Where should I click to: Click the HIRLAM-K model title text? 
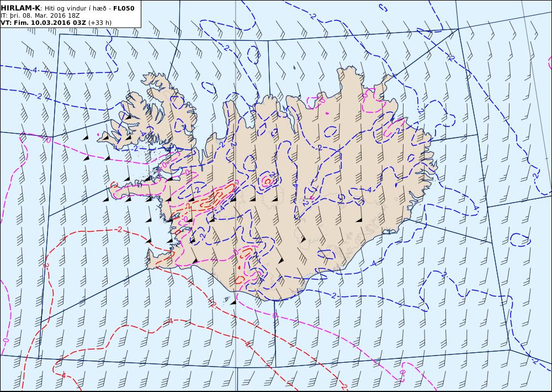click(20, 8)
